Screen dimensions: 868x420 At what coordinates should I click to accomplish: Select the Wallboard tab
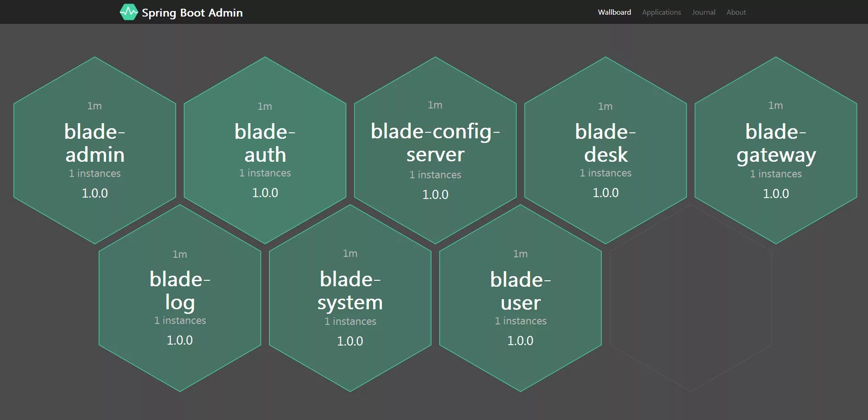[x=614, y=12]
